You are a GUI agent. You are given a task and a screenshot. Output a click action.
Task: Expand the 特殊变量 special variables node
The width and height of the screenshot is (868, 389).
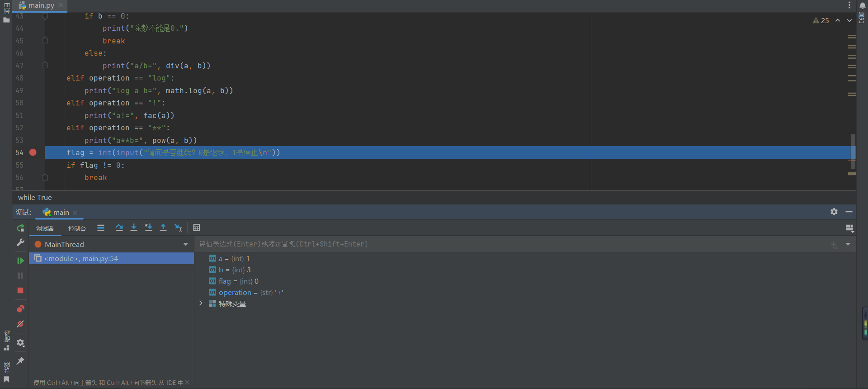click(x=201, y=304)
